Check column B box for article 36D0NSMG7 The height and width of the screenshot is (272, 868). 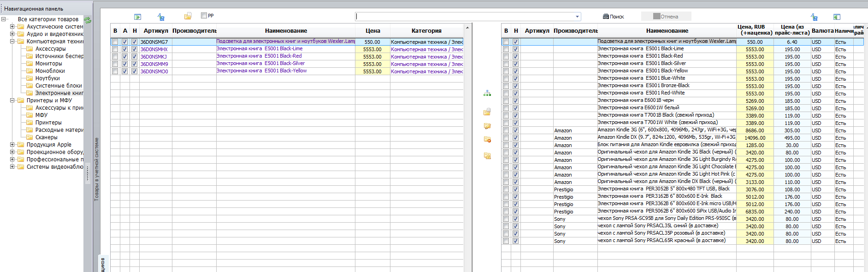click(115, 42)
